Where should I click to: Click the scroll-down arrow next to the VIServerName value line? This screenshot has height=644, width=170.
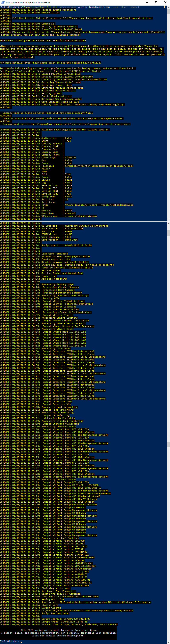(168, 220)
